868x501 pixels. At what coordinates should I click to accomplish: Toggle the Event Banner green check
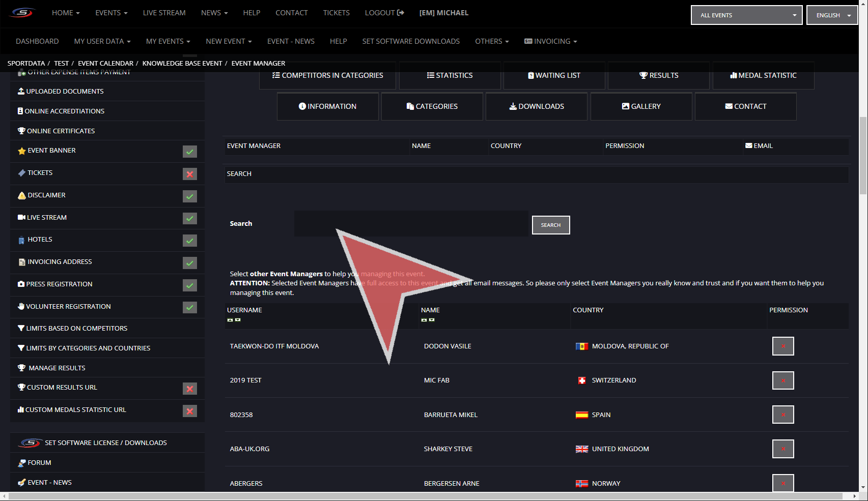(x=190, y=152)
